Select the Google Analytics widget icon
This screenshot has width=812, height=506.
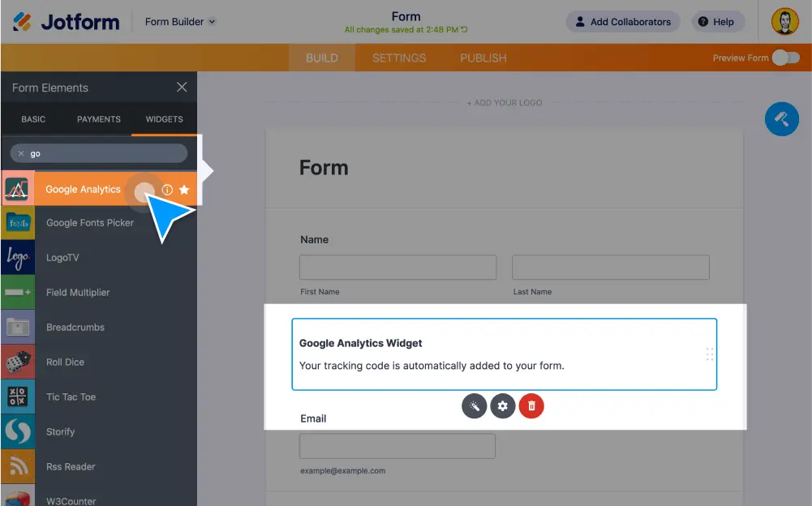click(x=17, y=187)
